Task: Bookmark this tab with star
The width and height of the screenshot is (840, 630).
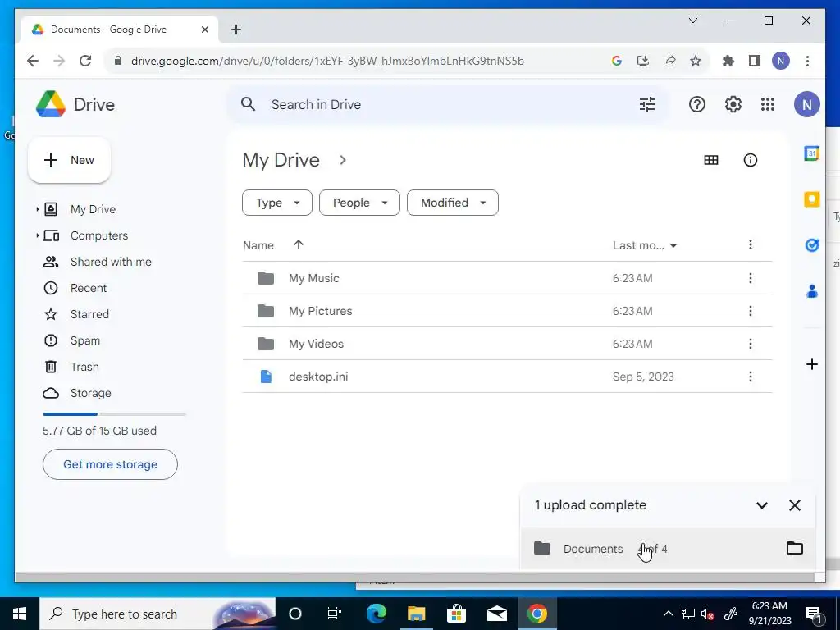Action: 696,61
